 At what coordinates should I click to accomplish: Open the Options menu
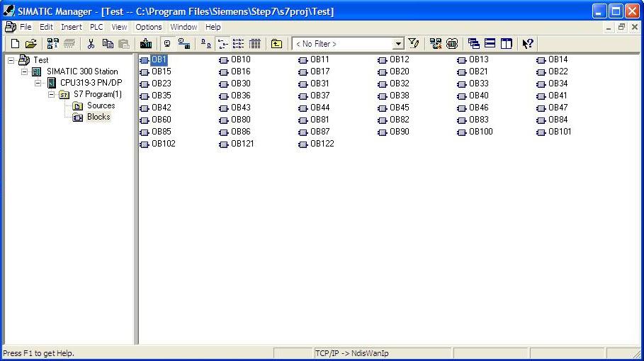(x=149, y=27)
